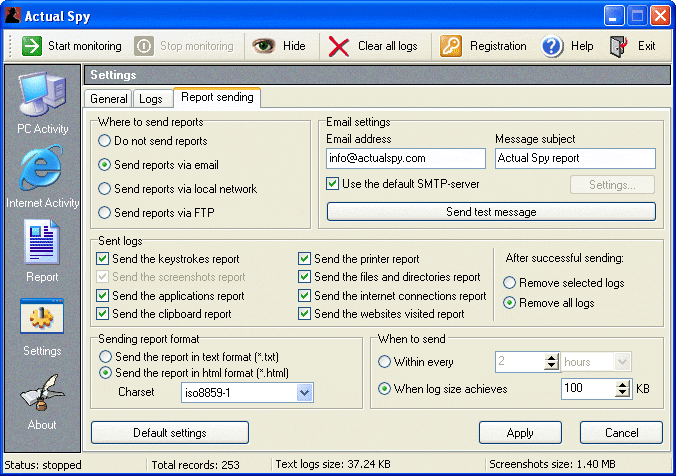Click the Cancel button
The height and width of the screenshot is (476, 676).
click(621, 432)
